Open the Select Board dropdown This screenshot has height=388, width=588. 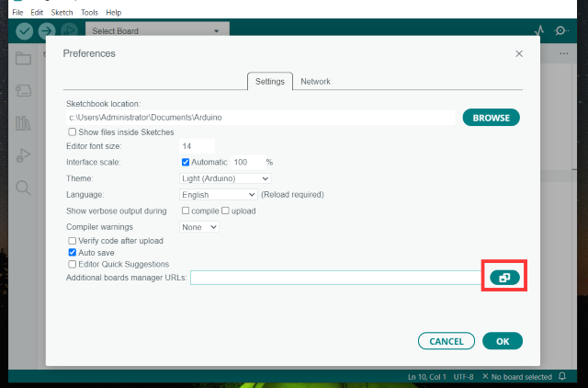click(157, 30)
